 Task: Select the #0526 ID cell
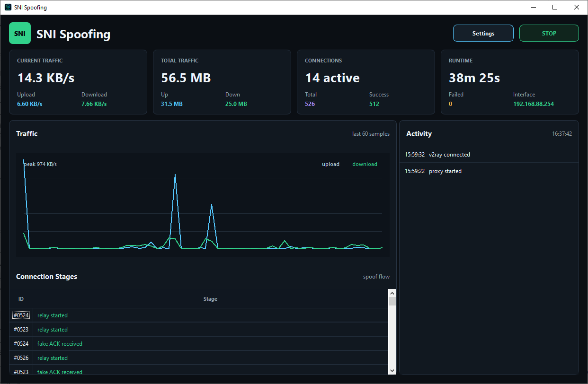coord(21,358)
